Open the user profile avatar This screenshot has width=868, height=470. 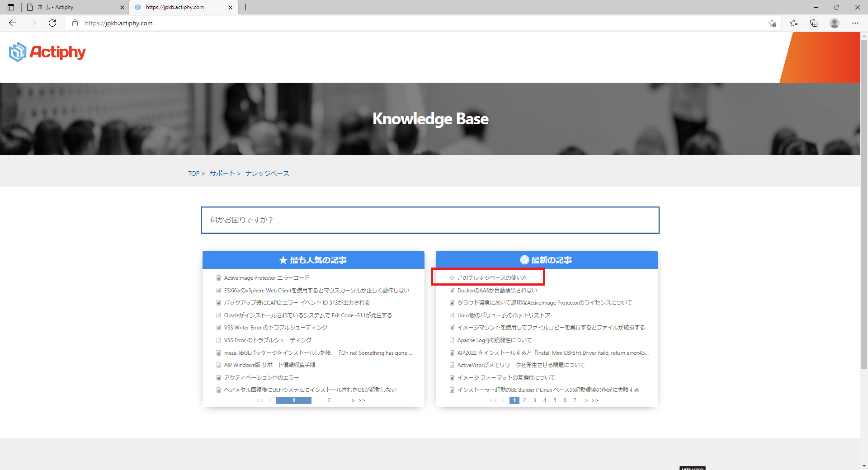(x=835, y=23)
